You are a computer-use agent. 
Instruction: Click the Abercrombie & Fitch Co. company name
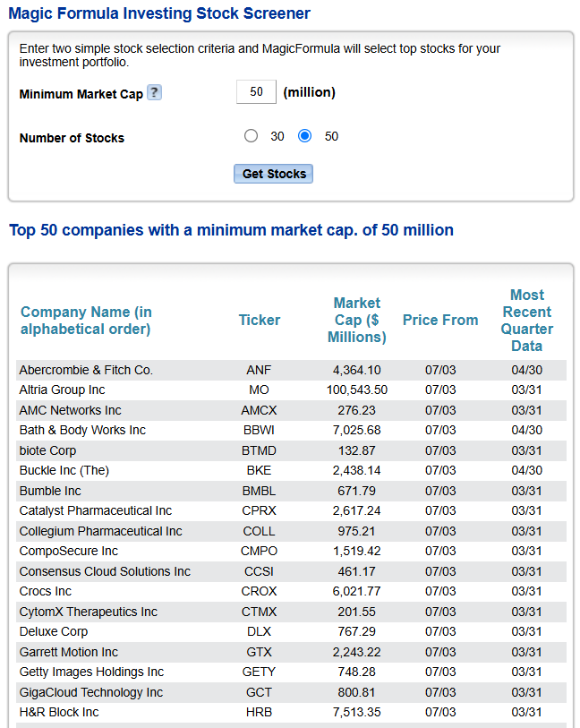point(86,370)
